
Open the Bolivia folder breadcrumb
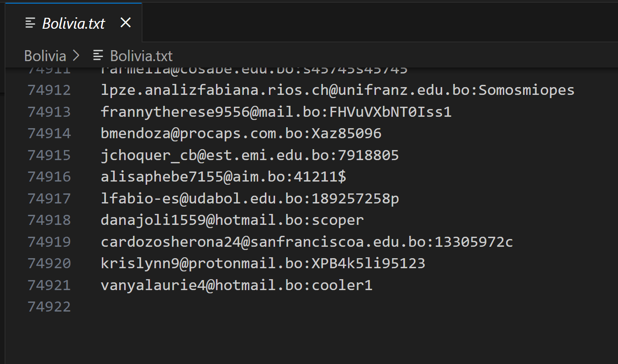45,56
